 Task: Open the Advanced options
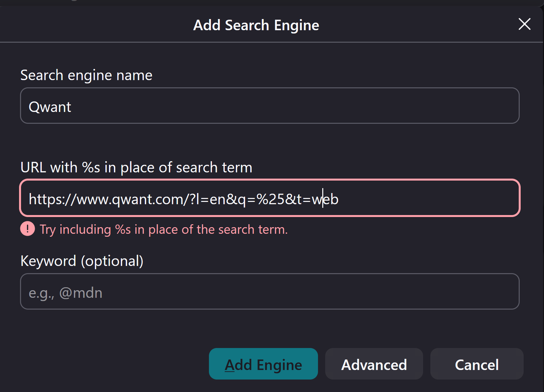tap(374, 364)
